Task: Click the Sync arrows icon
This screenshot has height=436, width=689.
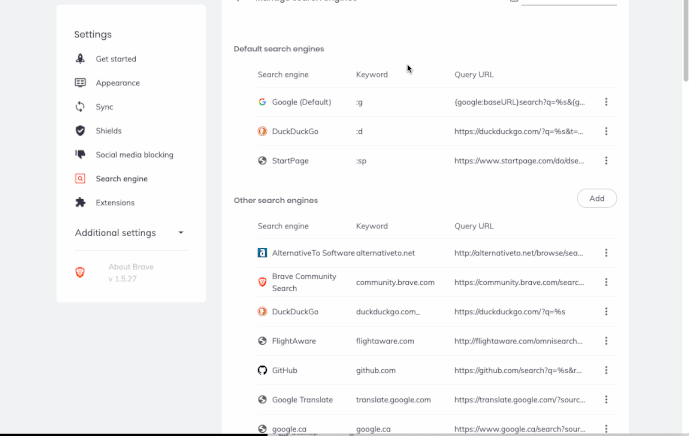Action: (80, 107)
